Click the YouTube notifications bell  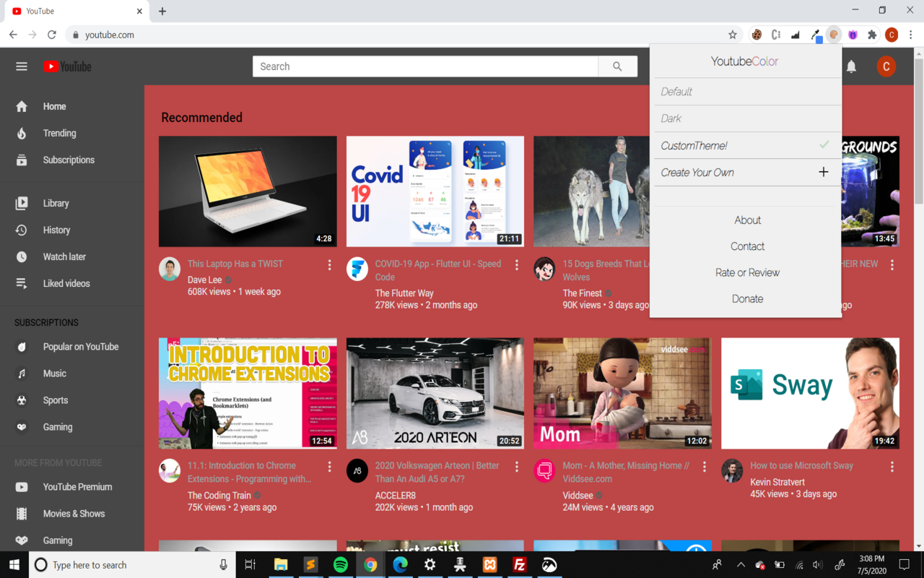[x=851, y=66]
